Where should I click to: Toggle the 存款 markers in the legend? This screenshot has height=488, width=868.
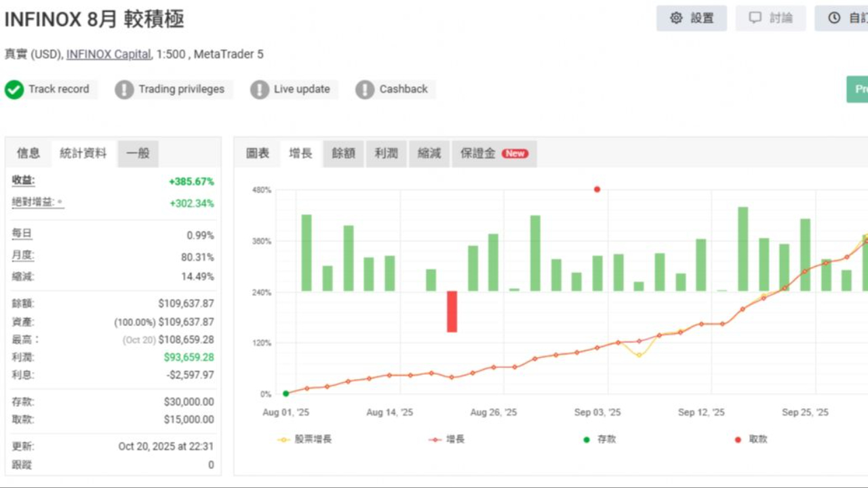tap(599, 439)
